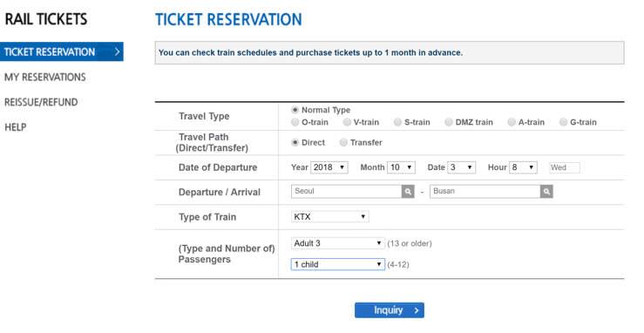Viewport: 644px width, 333px height.
Task: Click the Seoul departure station field
Action: [x=347, y=192]
